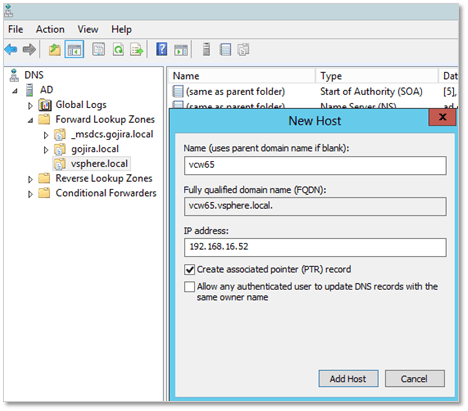Click the Add Host button
The height and width of the screenshot is (411, 468).
click(348, 379)
